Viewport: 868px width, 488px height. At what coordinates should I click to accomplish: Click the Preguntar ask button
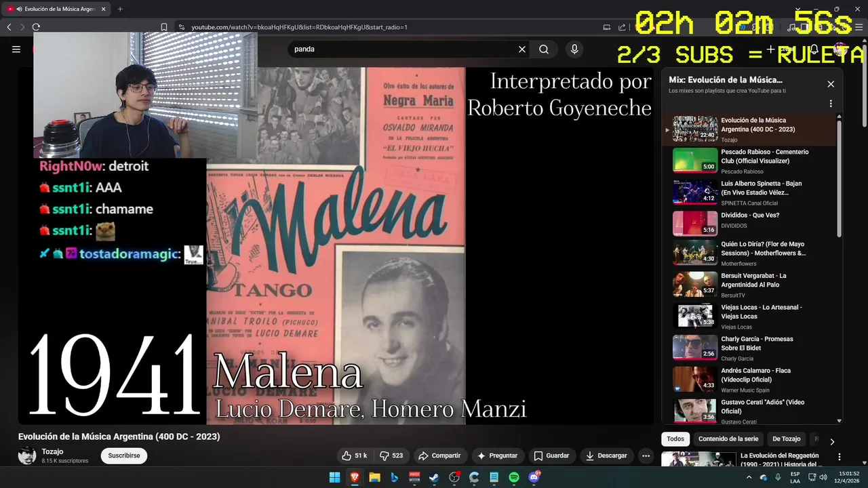point(497,455)
